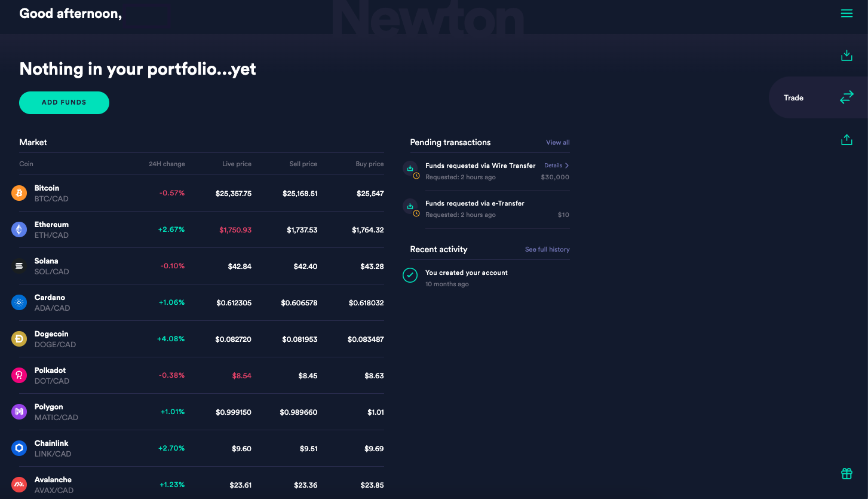Click Solana buy price $43.28
Screen dimensions: 868x499
tap(372, 267)
